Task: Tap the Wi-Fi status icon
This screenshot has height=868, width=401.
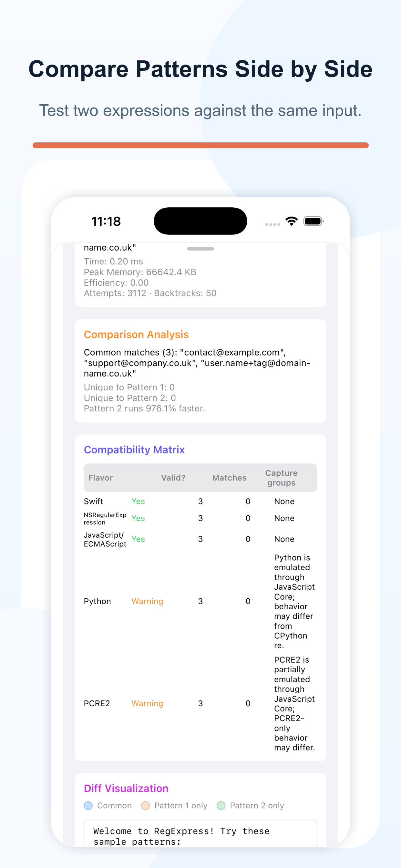Action: tap(291, 221)
